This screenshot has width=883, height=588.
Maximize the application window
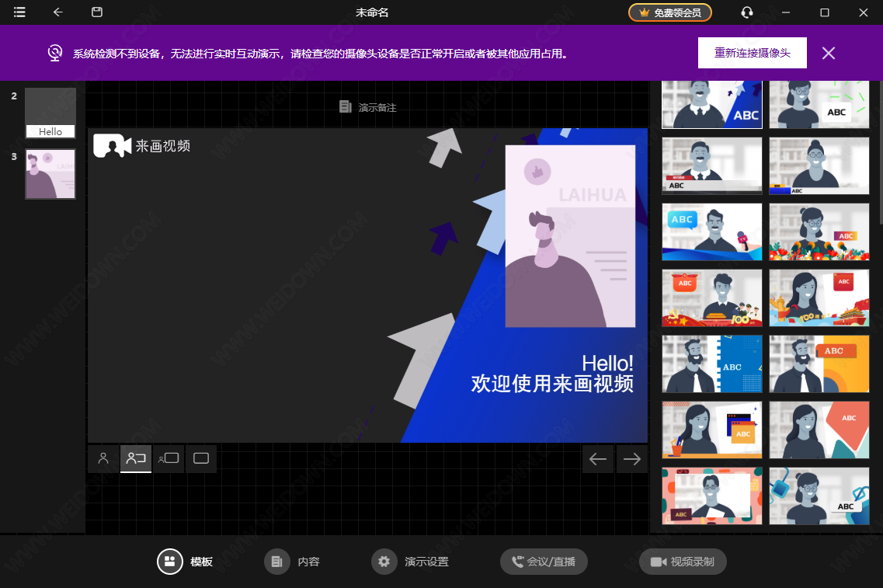tap(825, 12)
